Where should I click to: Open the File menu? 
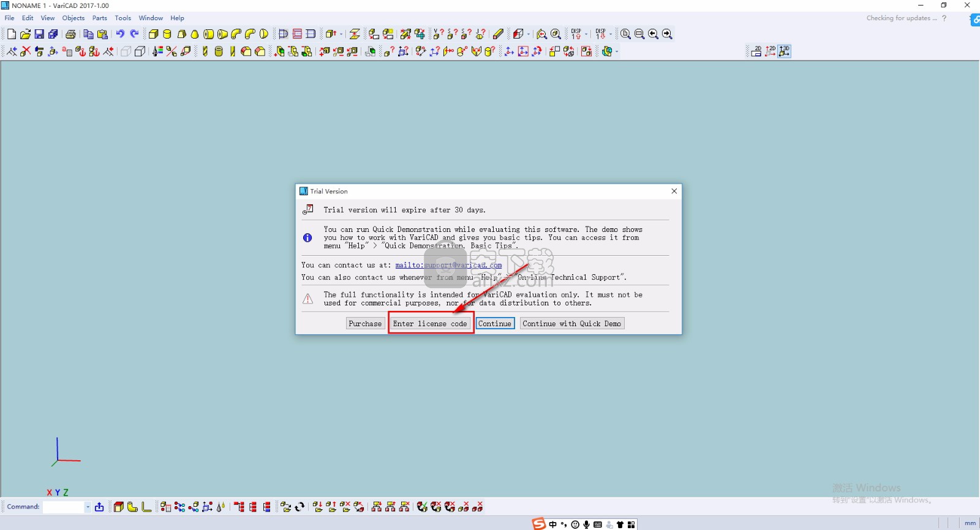coord(9,18)
